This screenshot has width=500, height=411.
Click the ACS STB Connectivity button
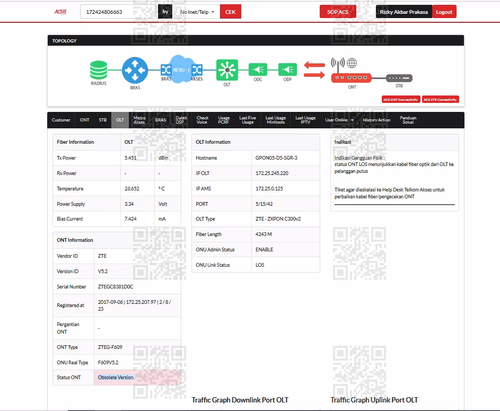pyautogui.click(x=440, y=99)
